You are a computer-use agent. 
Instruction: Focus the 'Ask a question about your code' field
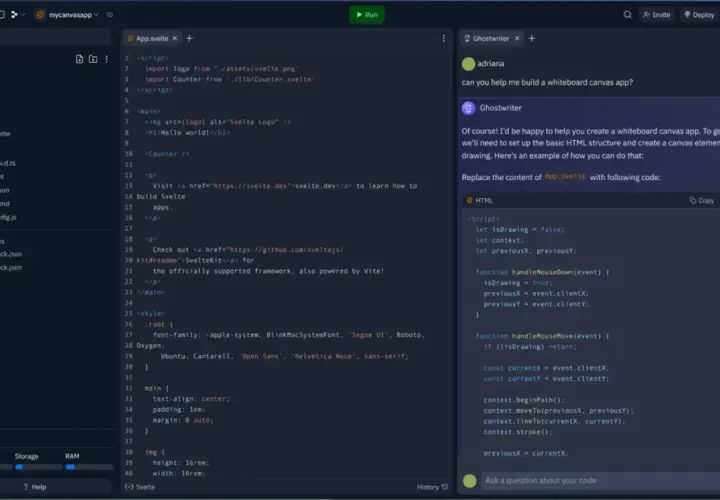coord(601,481)
